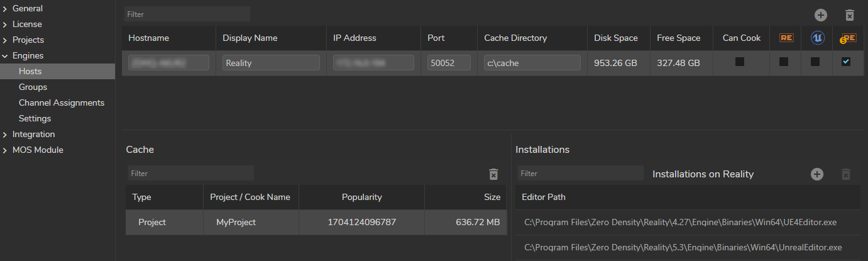Image resolution: width=868 pixels, height=261 pixels.
Task: Click the Display Name field containing Reality
Action: click(271, 63)
